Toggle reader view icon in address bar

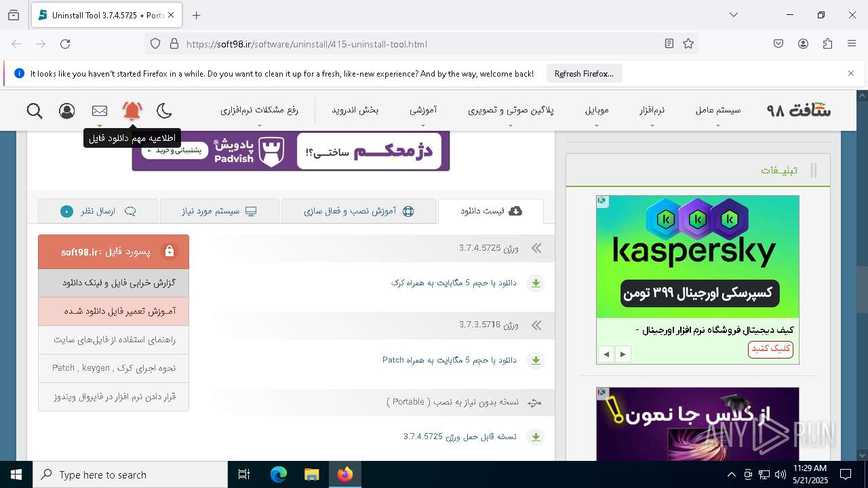pos(669,44)
